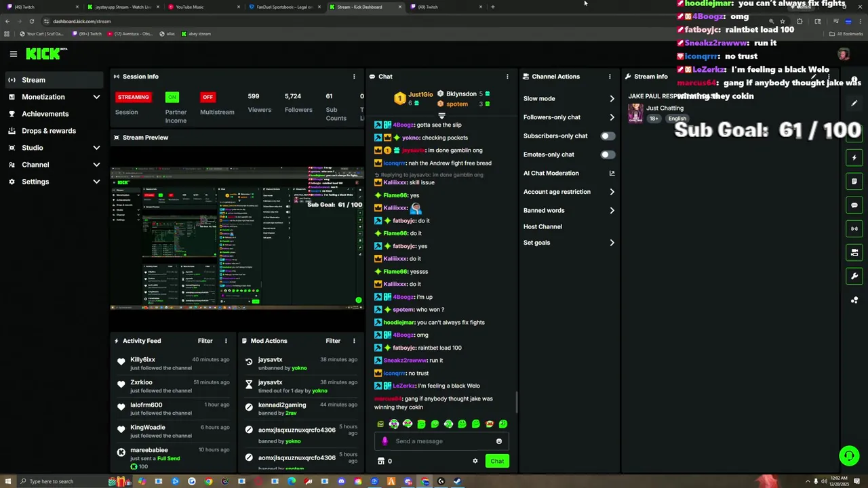Click kennadi2gaming in Mod Actions

(282, 405)
